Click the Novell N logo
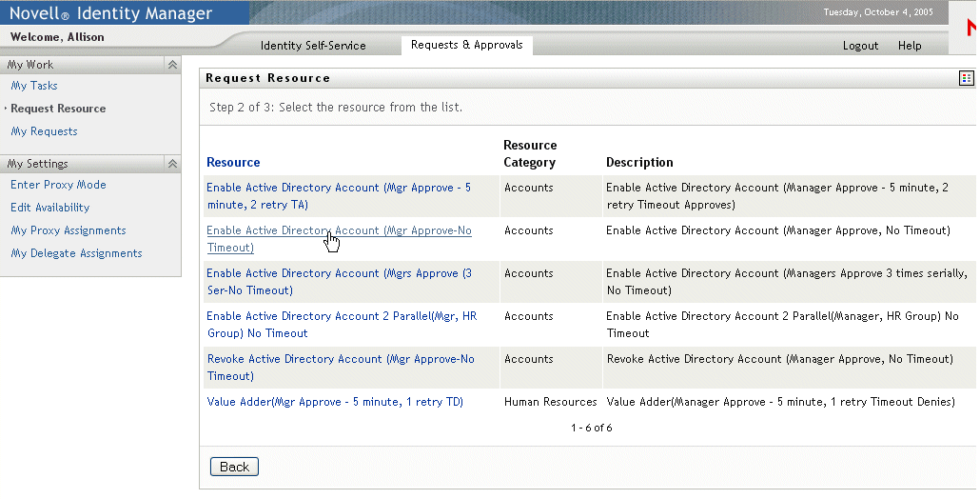 (970, 28)
